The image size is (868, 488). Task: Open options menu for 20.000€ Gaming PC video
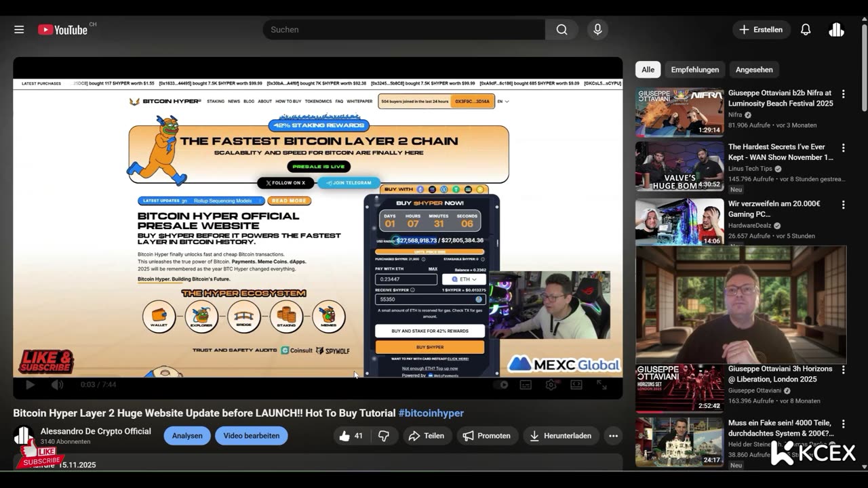click(844, 205)
